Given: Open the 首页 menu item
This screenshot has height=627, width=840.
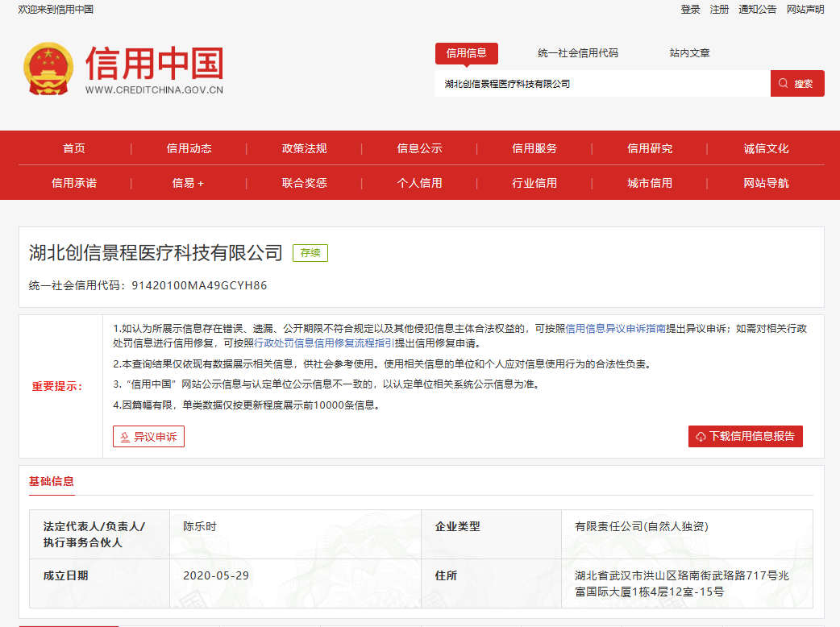Looking at the screenshot, I should [73, 149].
